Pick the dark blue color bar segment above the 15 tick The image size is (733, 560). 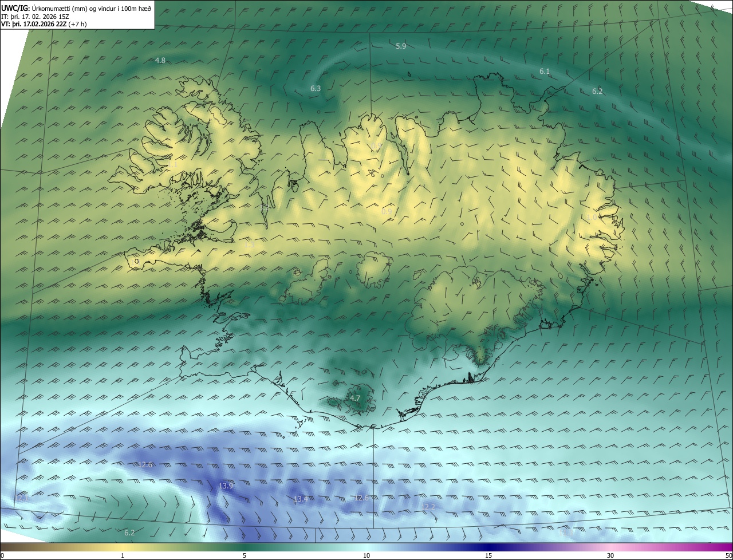click(488, 547)
